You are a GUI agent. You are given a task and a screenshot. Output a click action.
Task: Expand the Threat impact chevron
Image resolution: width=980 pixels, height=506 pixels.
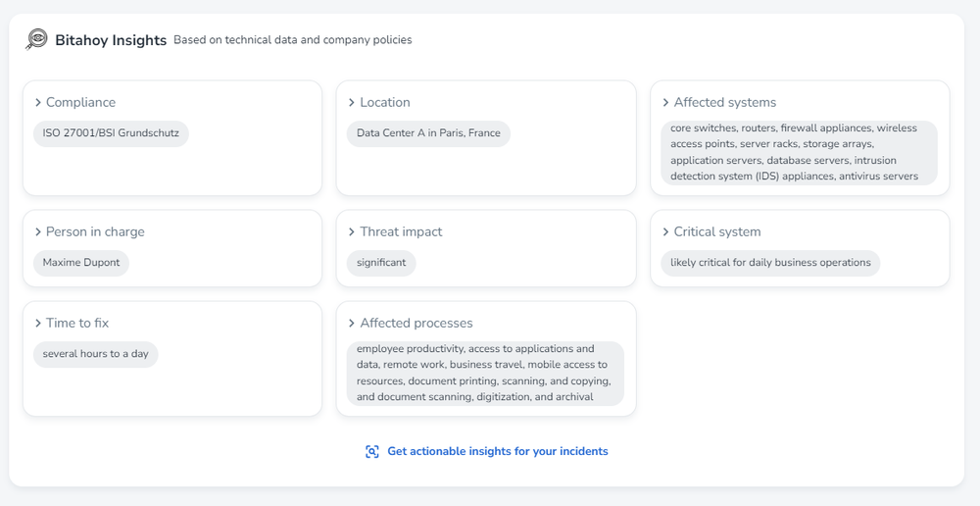[x=352, y=232]
